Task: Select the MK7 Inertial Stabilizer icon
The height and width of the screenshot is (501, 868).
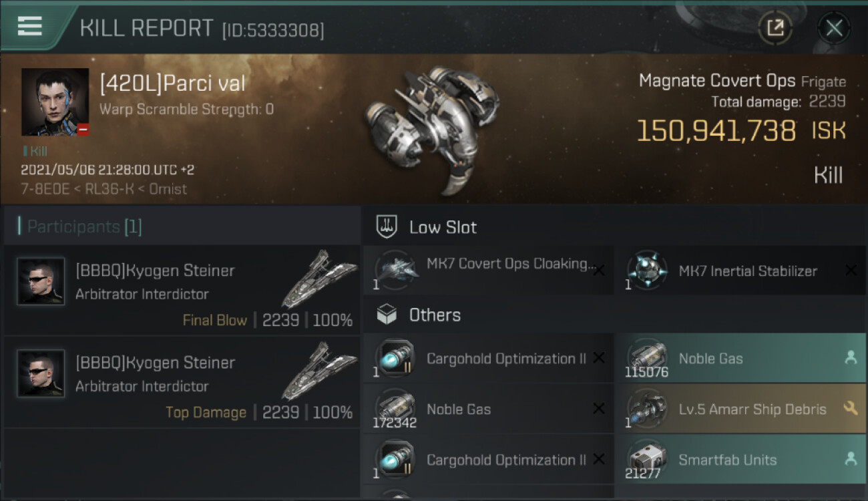Action: click(x=647, y=270)
